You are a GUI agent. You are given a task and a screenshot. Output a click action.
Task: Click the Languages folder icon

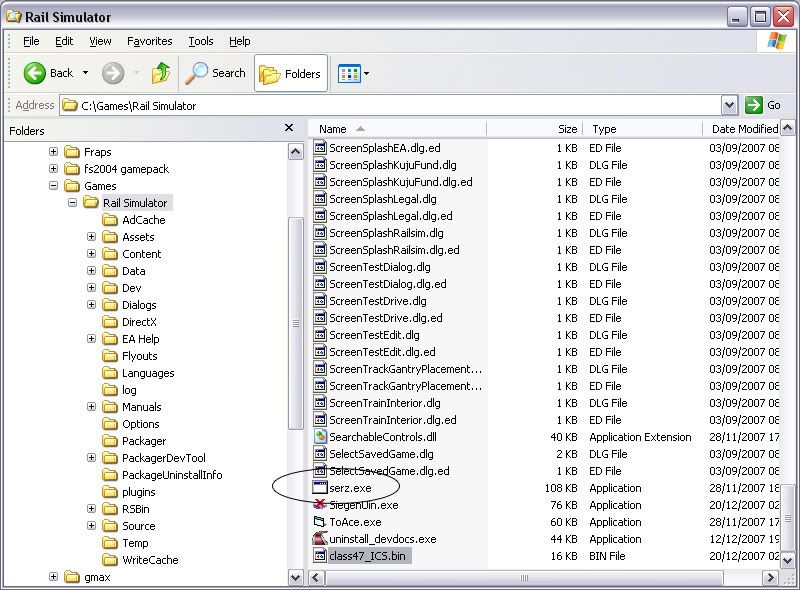110,373
